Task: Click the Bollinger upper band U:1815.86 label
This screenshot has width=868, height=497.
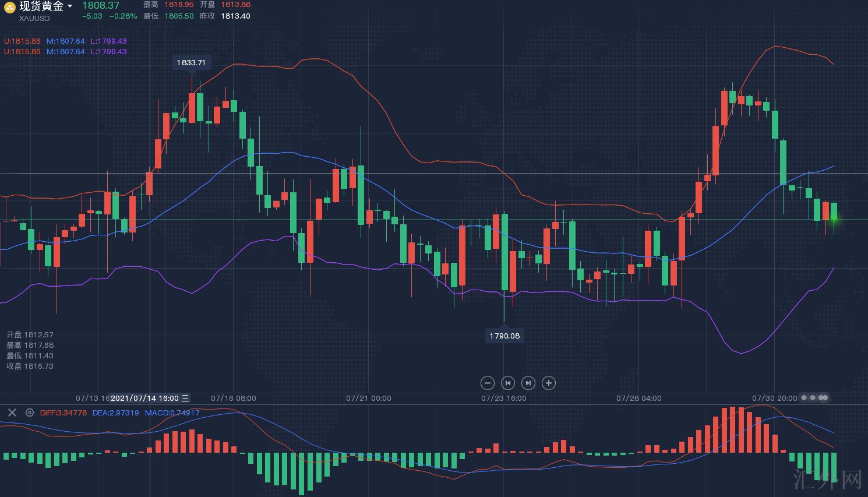Action: pos(22,41)
